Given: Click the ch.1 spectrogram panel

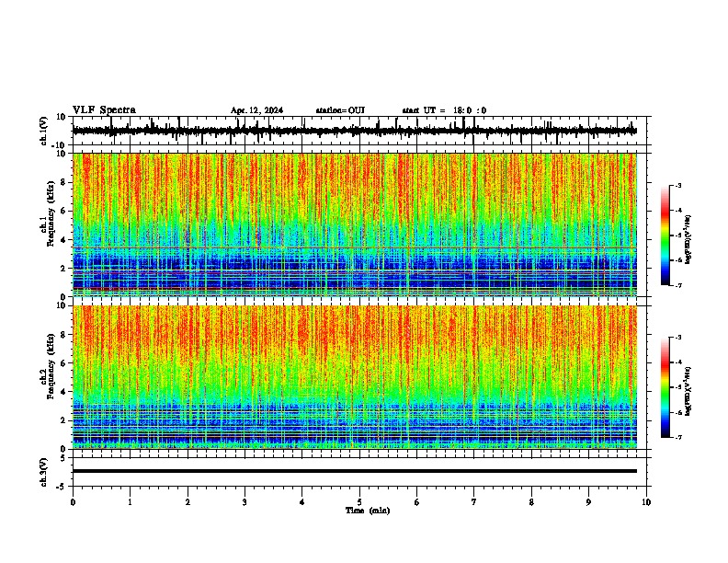Looking at the screenshot, I should [x=355, y=224].
